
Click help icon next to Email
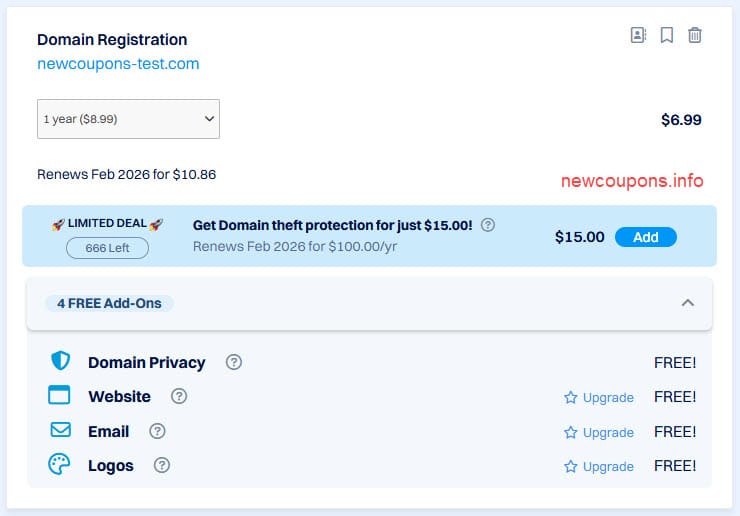pos(157,431)
